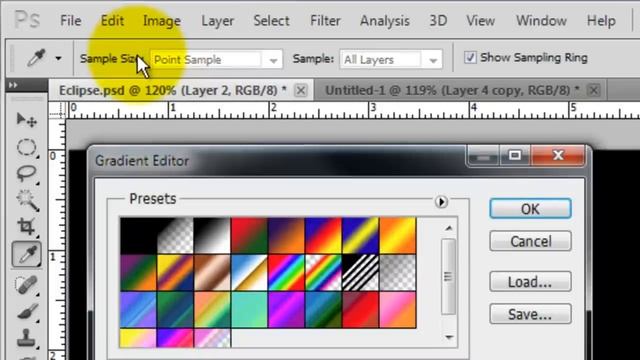Open the 3D menu
This screenshot has width=640, height=360.
tap(438, 20)
